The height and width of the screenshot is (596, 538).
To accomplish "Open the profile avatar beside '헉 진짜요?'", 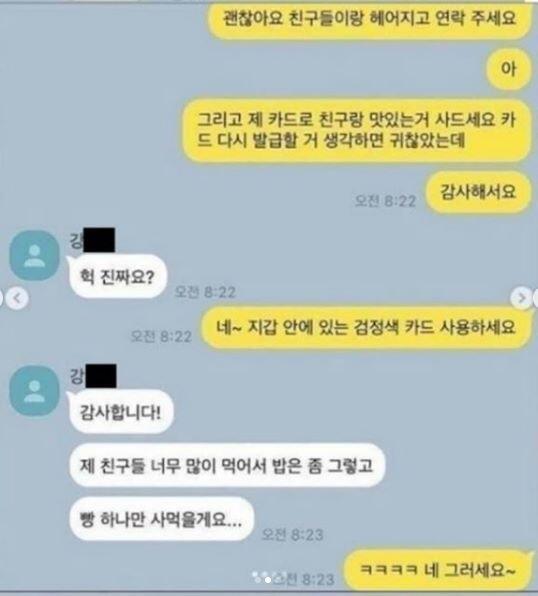I will (x=34, y=255).
